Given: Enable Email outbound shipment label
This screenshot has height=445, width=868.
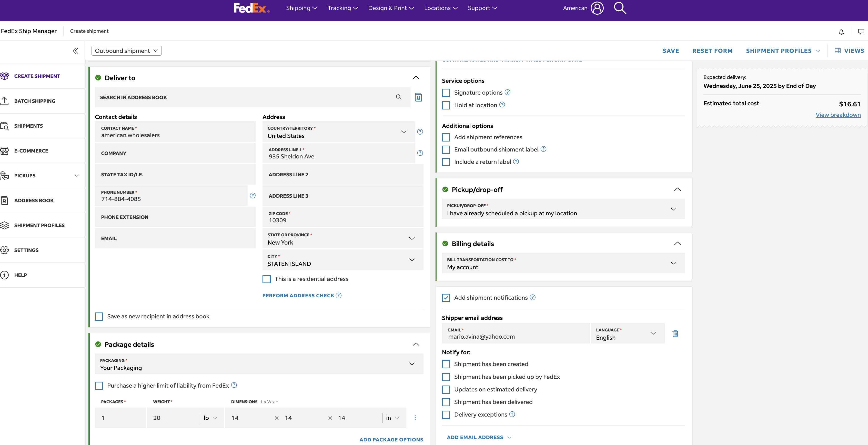Looking at the screenshot, I should [x=446, y=149].
